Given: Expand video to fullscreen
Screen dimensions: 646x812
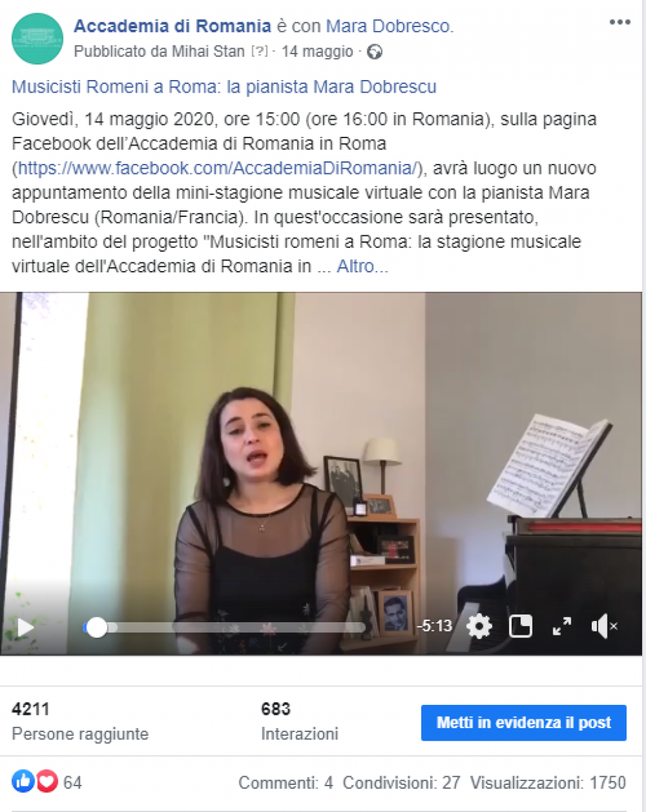Looking at the screenshot, I should click(561, 626).
